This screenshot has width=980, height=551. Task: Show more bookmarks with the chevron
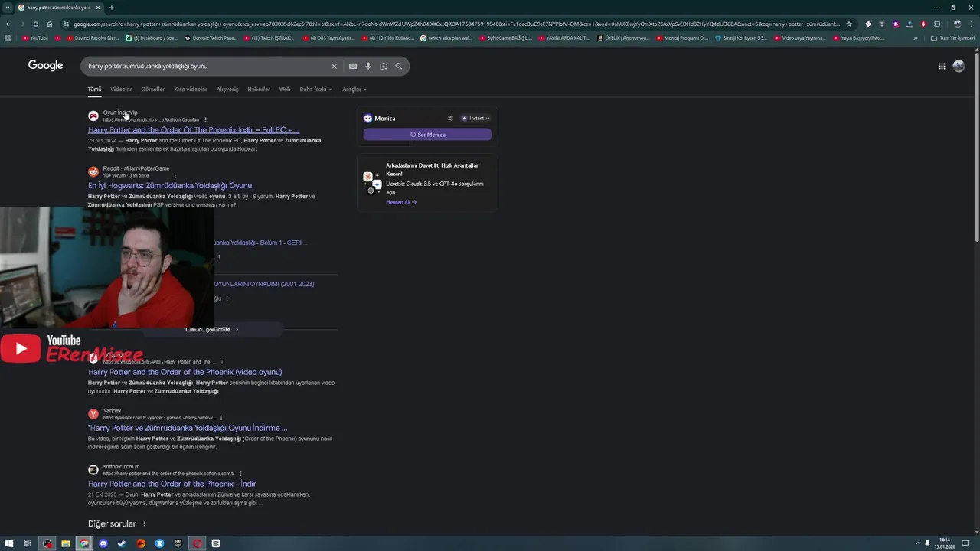pyautogui.click(x=915, y=38)
